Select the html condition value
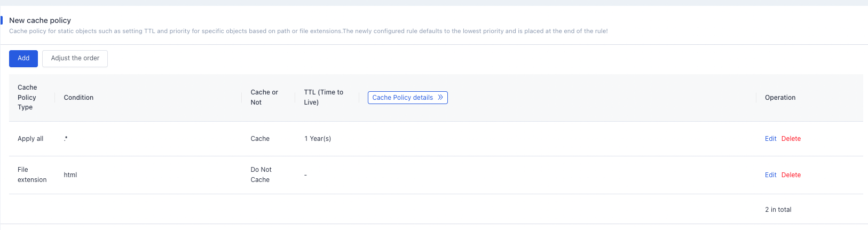Viewport: 868px width, 230px height. point(70,175)
